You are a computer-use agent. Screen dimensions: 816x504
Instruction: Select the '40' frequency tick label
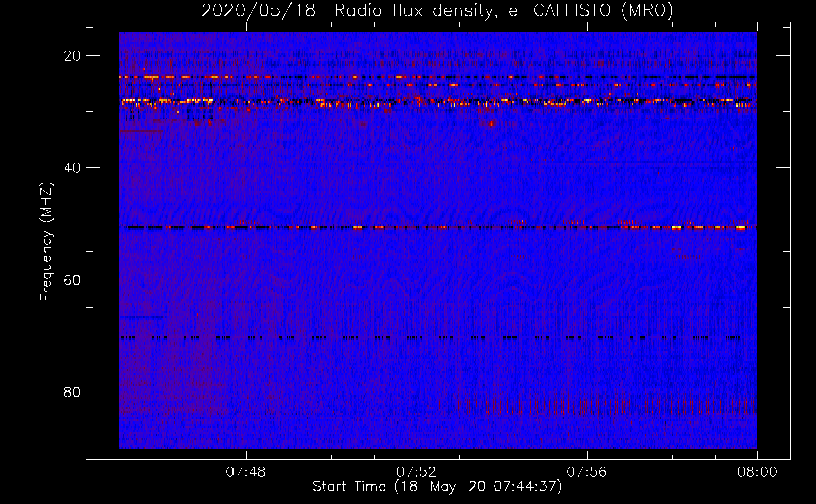[x=73, y=168]
